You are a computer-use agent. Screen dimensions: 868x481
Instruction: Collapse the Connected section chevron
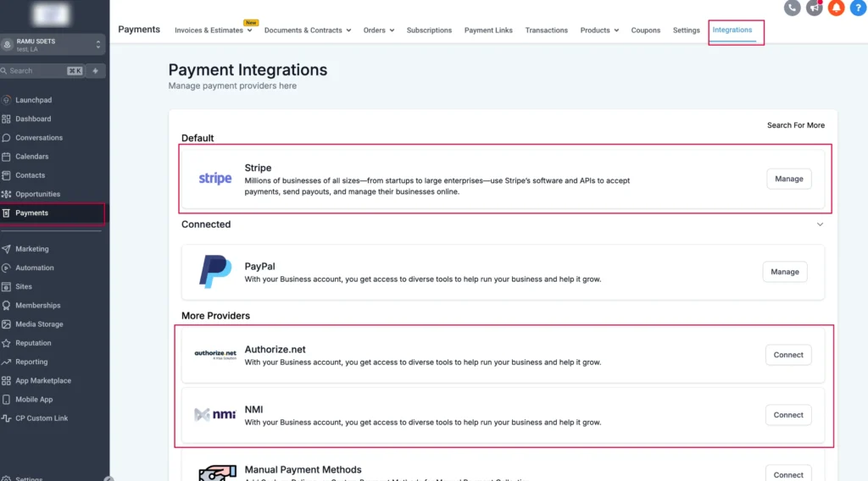pyautogui.click(x=820, y=224)
